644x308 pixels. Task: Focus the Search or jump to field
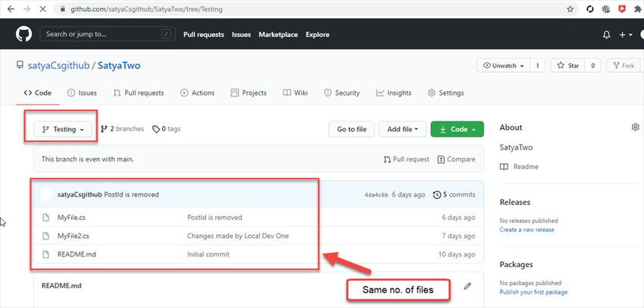(106, 34)
